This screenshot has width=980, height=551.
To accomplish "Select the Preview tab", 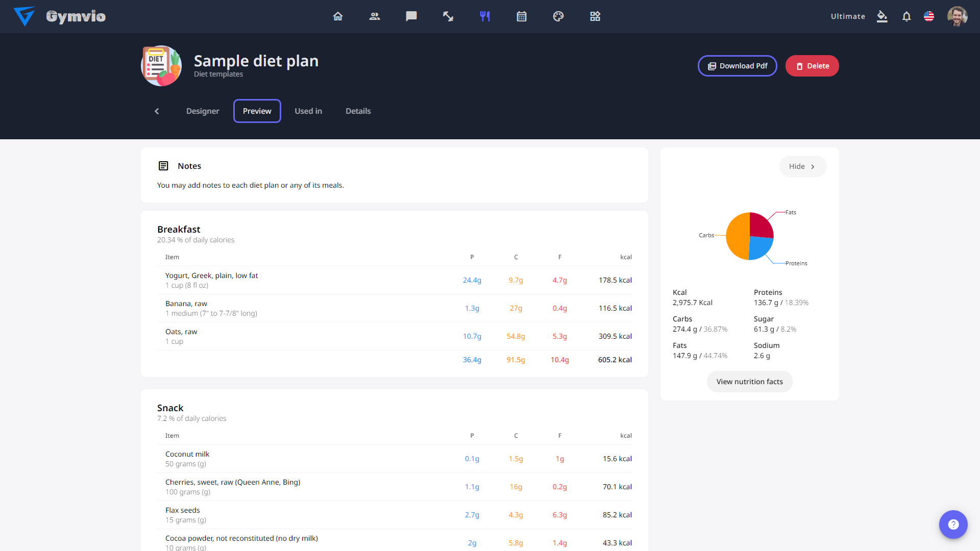I will [257, 111].
